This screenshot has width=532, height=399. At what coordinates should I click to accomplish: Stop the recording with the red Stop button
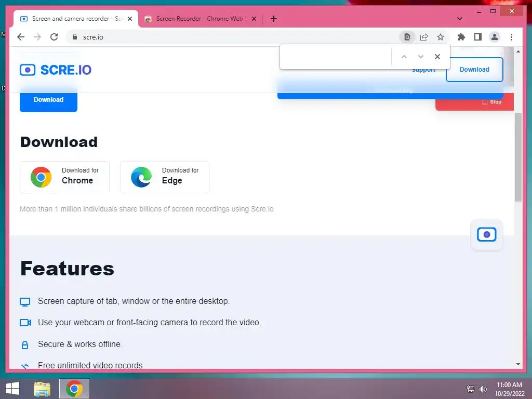click(x=474, y=102)
